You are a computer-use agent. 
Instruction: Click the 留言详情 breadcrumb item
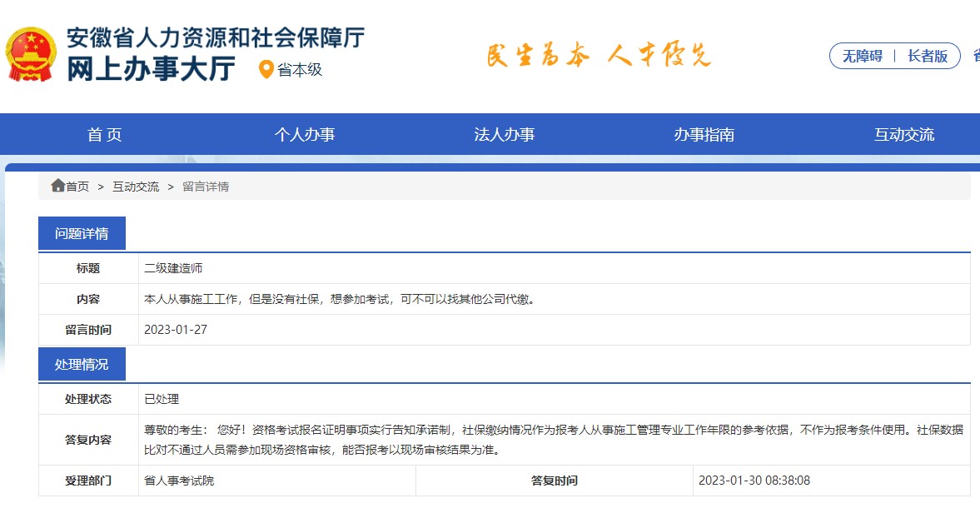pos(206,186)
